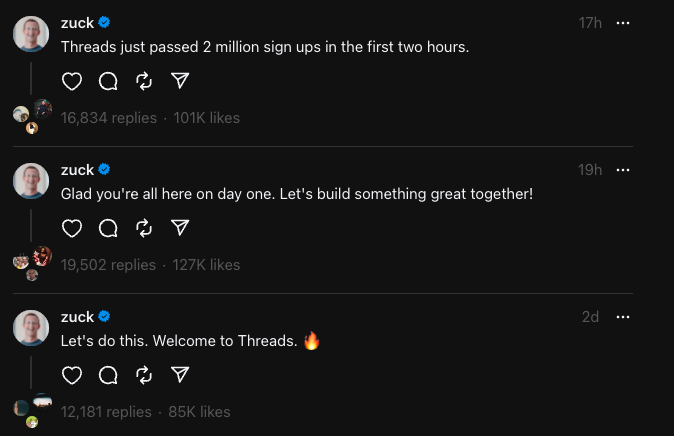The image size is (674, 436).
Task: Open zuck's profile from the top post username
Action: point(77,23)
